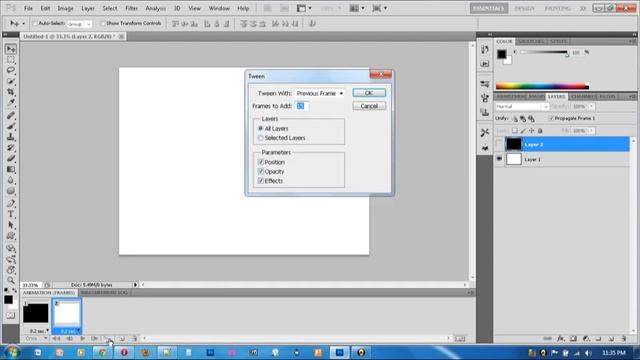Open layer Opacity value dropdown
640x360 pixels.
point(591,107)
